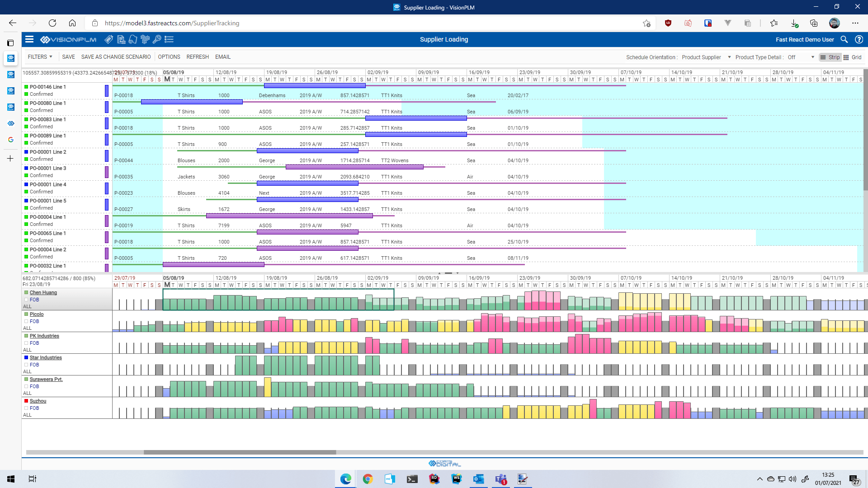Viewport: 868px width, 488px height.
Task: Click the price tag icon
Action: point(109,39)
